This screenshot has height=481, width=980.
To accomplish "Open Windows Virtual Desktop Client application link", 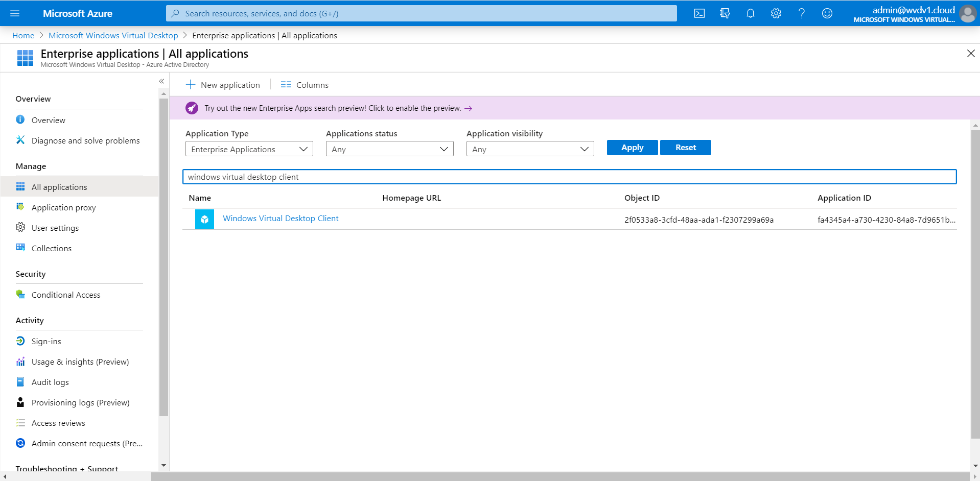I will [281, 218].
